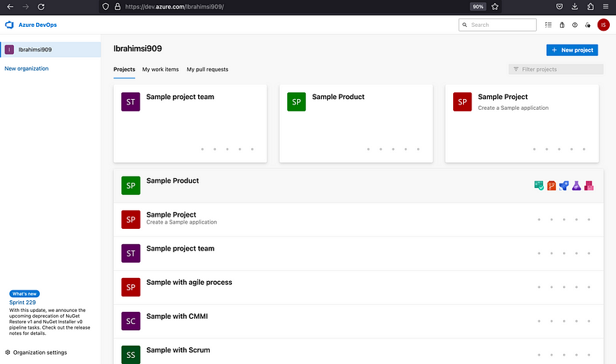This screenshot has width=616, height=364.
Task: Click the ST avatar on Sample project team card
Action: point(131,101)
